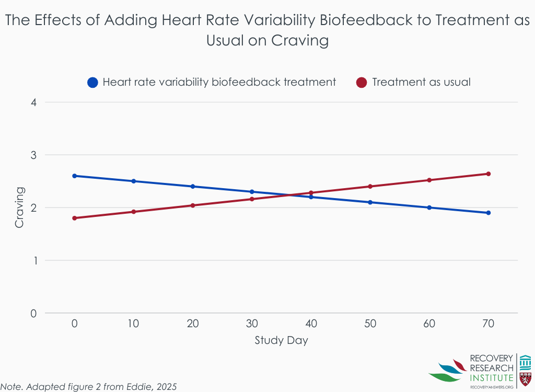
Task: Click the chart title text
Action: coord(267,30)
